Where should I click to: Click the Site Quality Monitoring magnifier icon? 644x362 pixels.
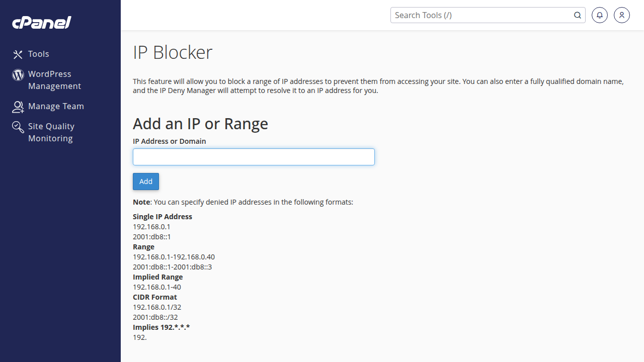point(18,127)
